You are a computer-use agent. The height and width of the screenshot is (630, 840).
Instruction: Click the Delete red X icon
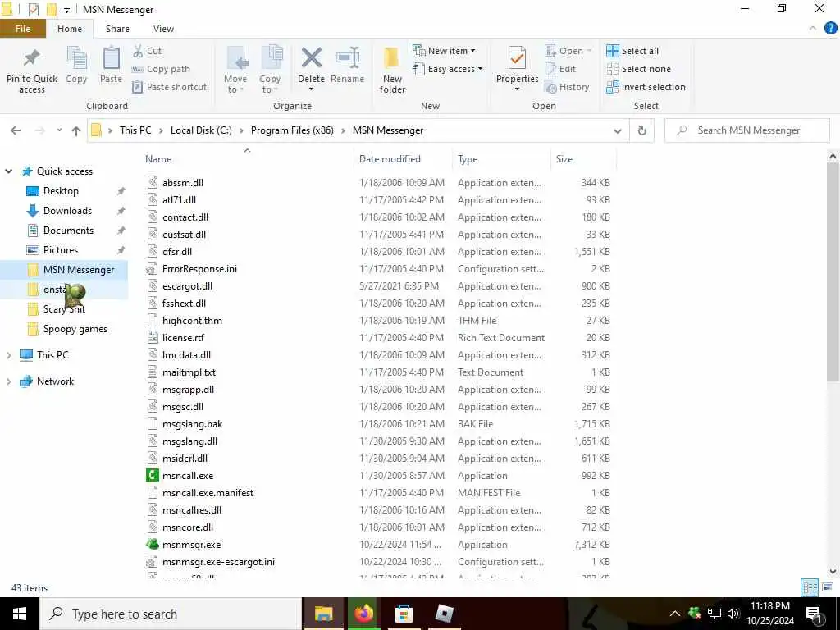coord(311,58)
